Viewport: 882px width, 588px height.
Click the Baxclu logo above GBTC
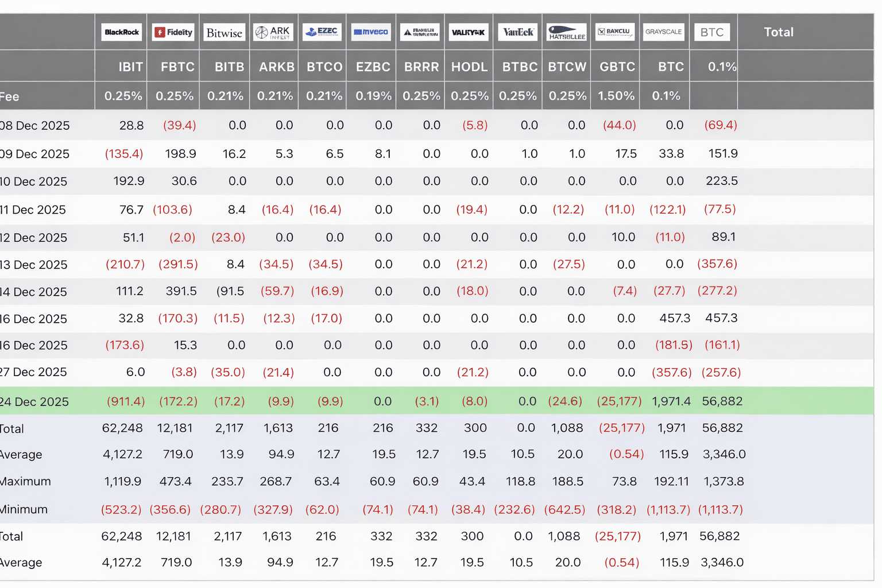coord(614,32)
